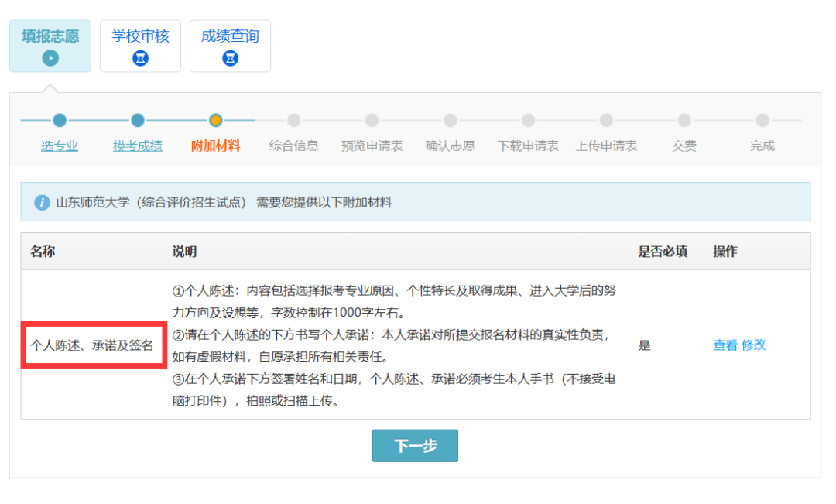Click the 选专业 step circle
This screenshot has height=504, width=836.
click(x=60, y=120)
